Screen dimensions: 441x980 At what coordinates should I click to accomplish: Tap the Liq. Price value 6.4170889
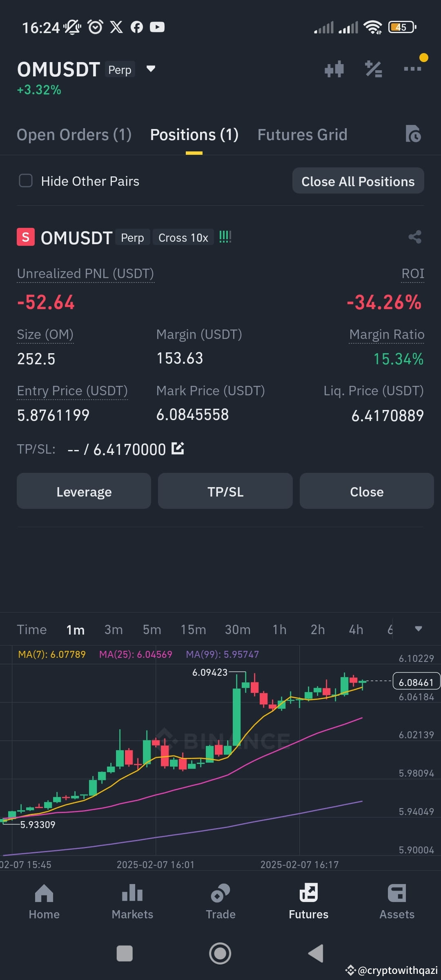pyautogui.click(x=388, y=415)
